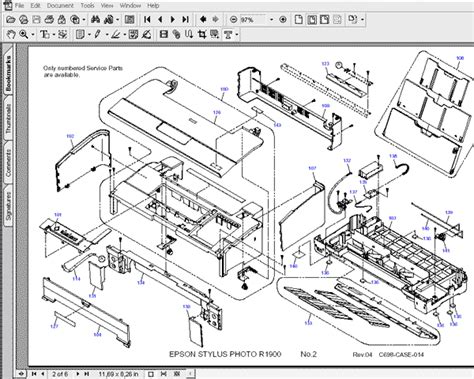Expand the Pencil tool dropdown arrow
This screenshot has width=474, height=379.
pos(107,34)
